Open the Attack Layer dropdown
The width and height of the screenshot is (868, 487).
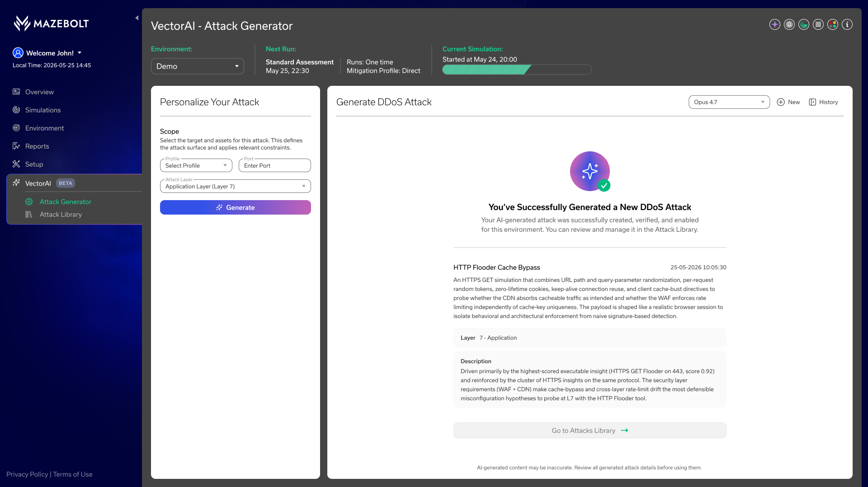click(x=236, y=186)
